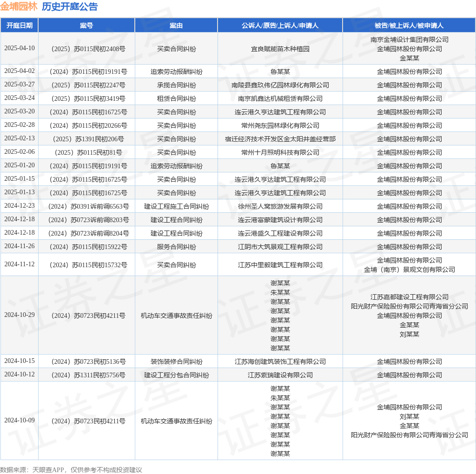Click plaintiff 南京凯鑫达机械租赁有限公司
The image size is (476, 474).
[x=280, y=99]
